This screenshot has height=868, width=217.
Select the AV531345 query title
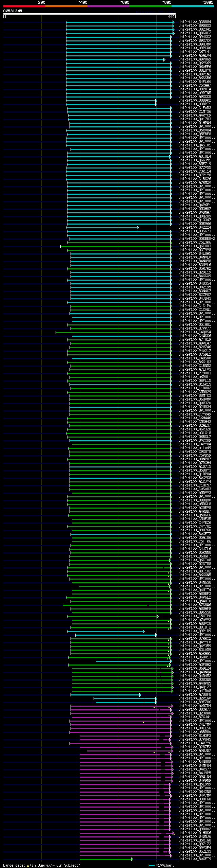pyautogui.click(x=13, y=11)
